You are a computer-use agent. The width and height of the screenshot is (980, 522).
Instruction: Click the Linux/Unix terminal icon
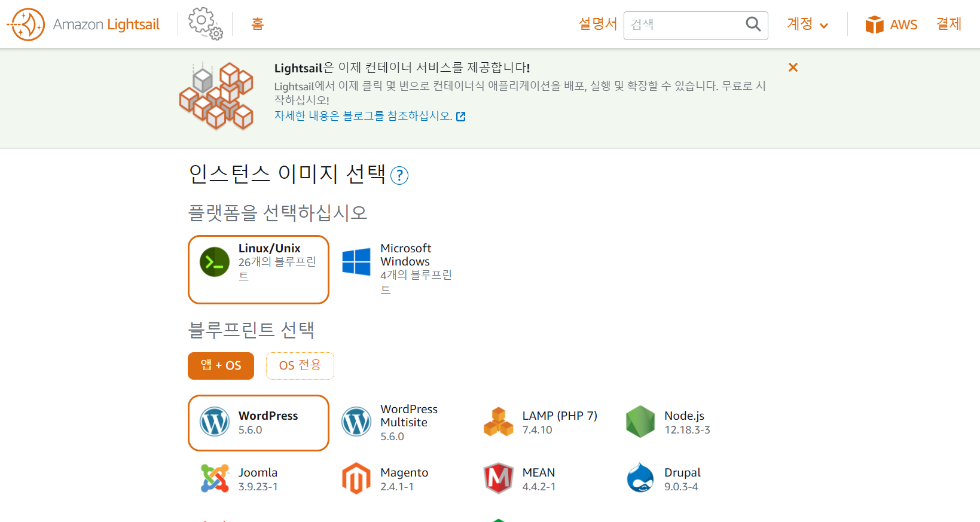click(x=215, y=262)
